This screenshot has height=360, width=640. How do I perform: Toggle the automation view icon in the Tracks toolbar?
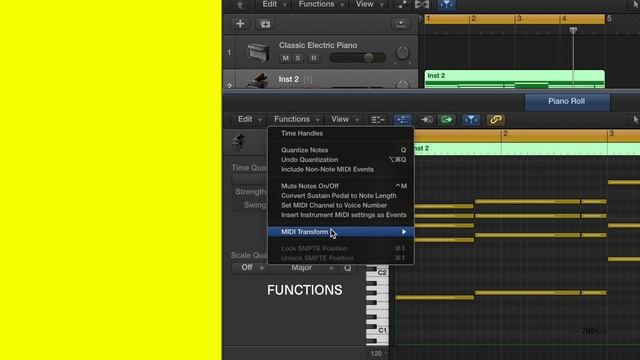pyautogui.click(x=402, y=4)
